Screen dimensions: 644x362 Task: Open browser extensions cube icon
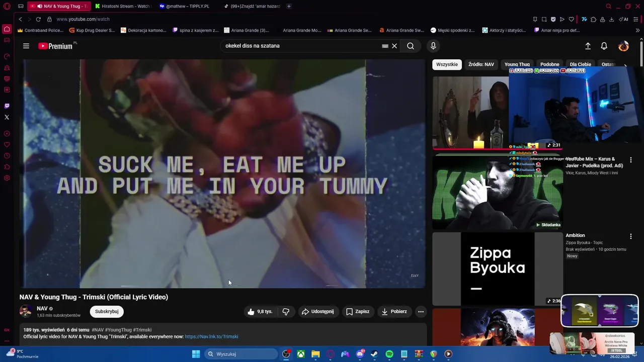point(594,19)
